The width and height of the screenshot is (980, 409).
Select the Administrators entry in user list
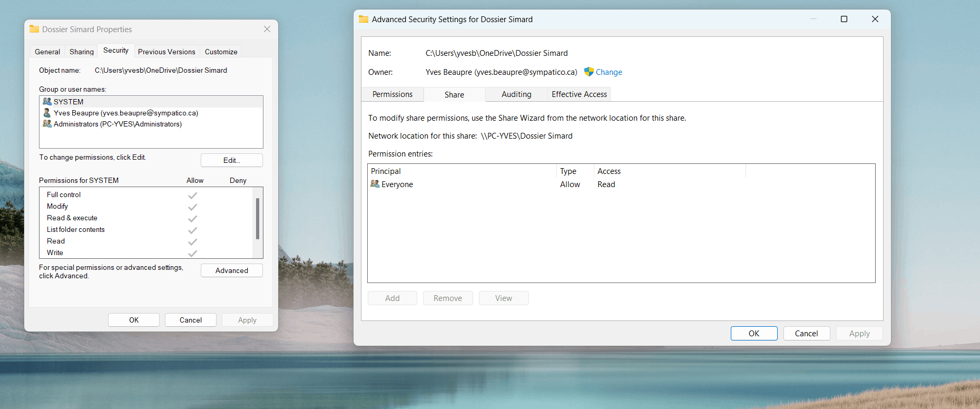tap(151, 124)
